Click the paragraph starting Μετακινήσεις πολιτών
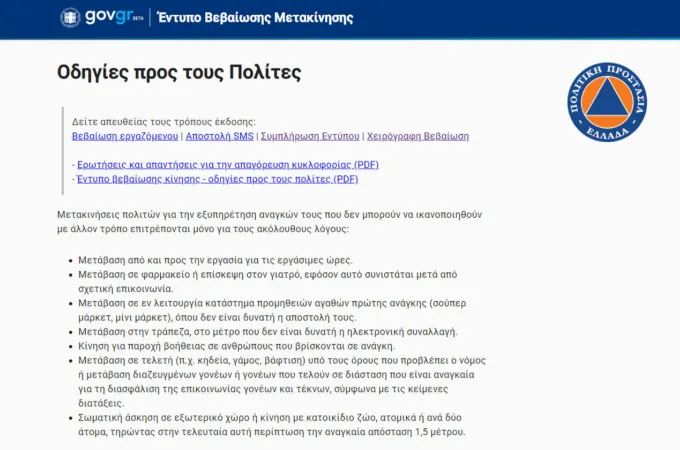Viewport: 680px width, 450px height. [x=269, y=222]
